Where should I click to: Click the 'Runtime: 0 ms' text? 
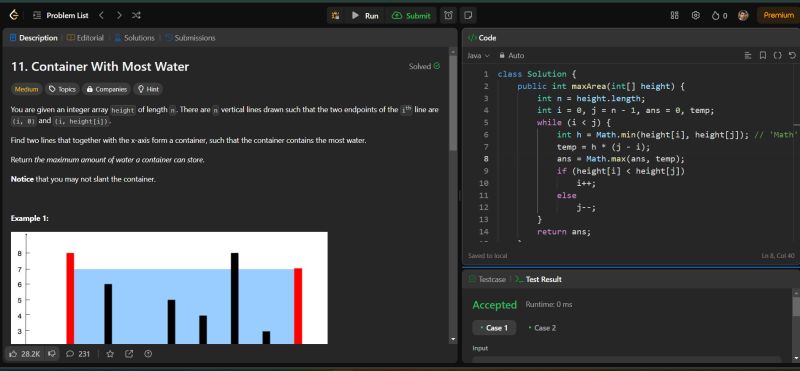click(548, 305)
